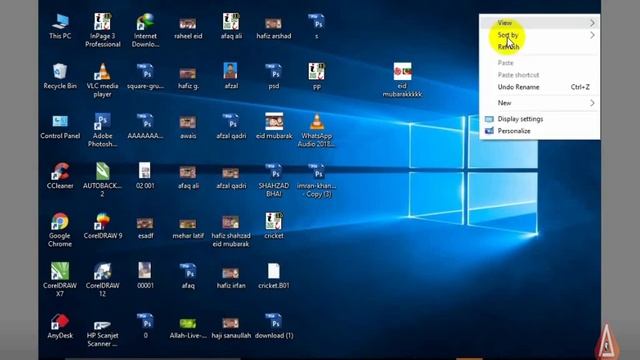This screenshot has height=360, width=640.
Task: Open the Recycle Bin
Action: pos(60,76)
